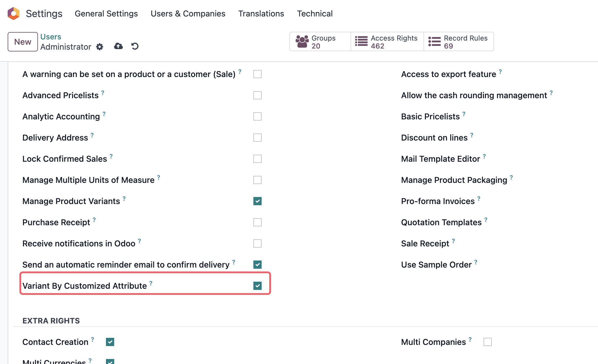Show help for Manage Product Variants
Screen dimensions: 598x364
(124, 199)
